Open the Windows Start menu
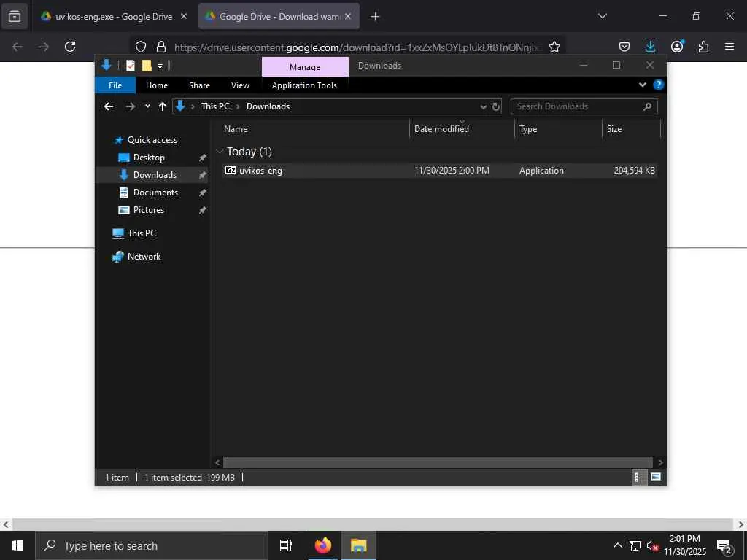The width and height of the screenshot is (747, 560). click(x=18, y=545)
